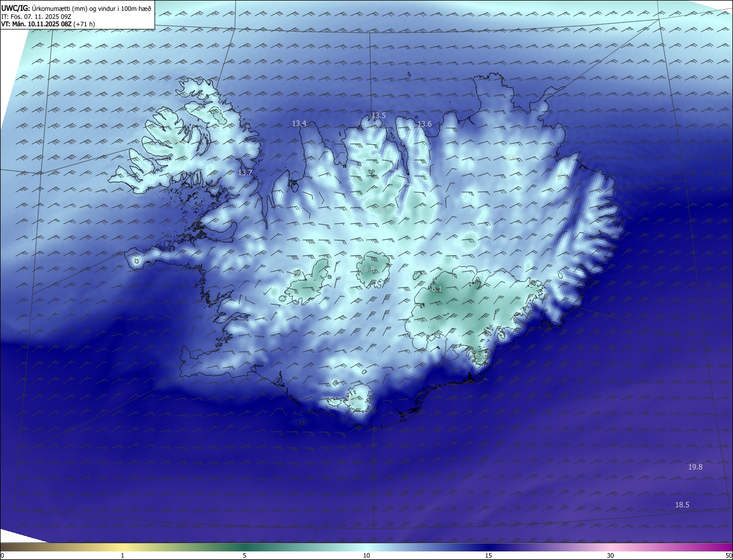The image size is (733, 560).
Task: Click the 10 tick label on the color scale
Action: 366,555
